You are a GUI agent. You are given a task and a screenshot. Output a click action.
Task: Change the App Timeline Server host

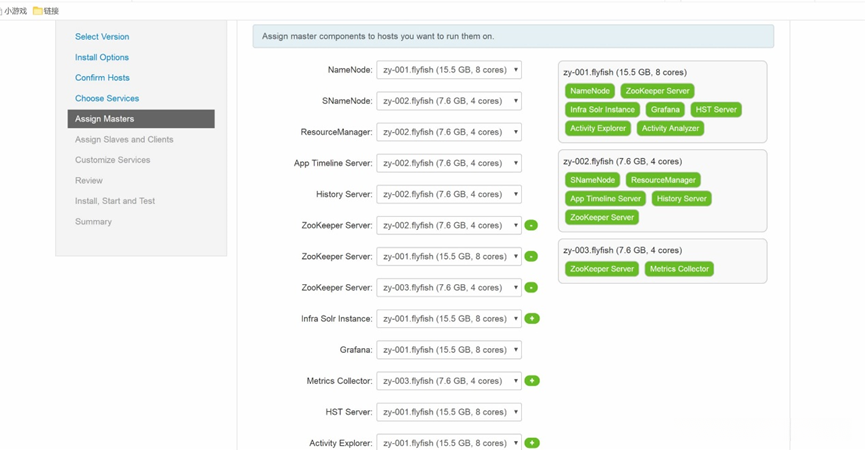(x=449, y=163)
